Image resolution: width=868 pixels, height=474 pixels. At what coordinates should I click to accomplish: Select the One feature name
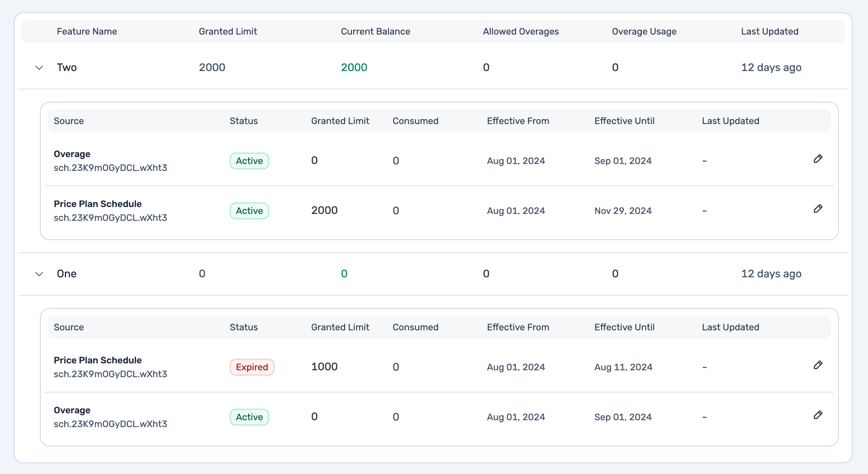coord(67,274)
